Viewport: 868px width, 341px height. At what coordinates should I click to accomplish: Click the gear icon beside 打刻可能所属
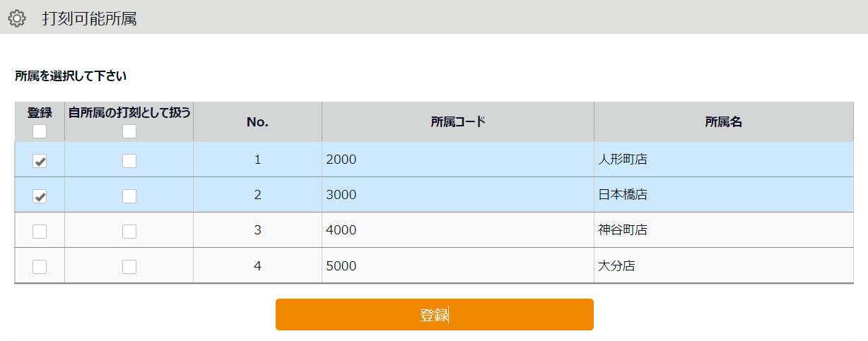tap(17, 18)
